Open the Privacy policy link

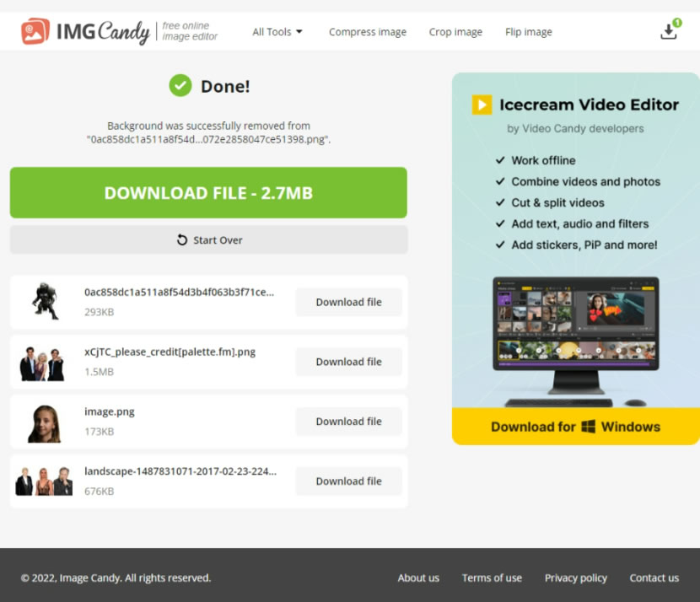575,578
